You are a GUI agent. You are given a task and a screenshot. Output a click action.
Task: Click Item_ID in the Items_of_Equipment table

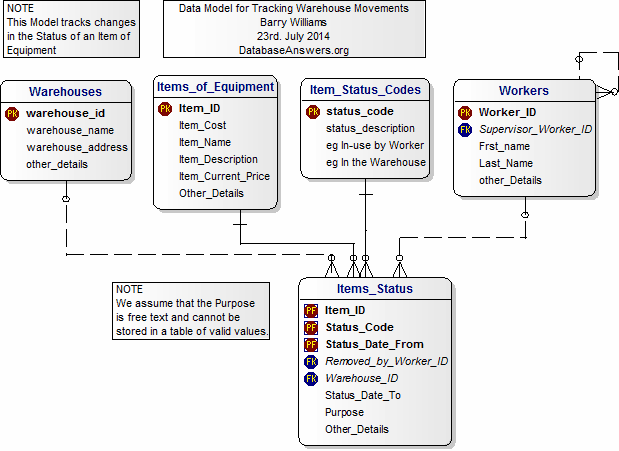click(199, 108)
